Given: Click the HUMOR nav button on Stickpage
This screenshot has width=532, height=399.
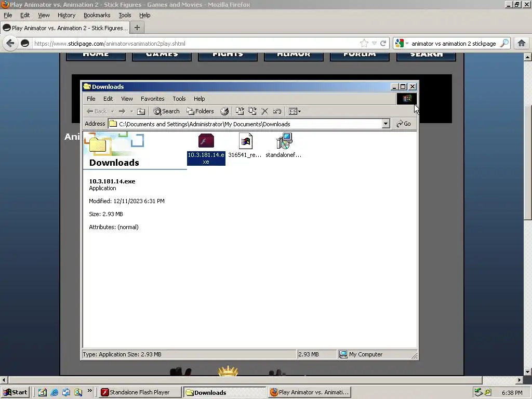Looking at the screenshot, I should point(294,56).
